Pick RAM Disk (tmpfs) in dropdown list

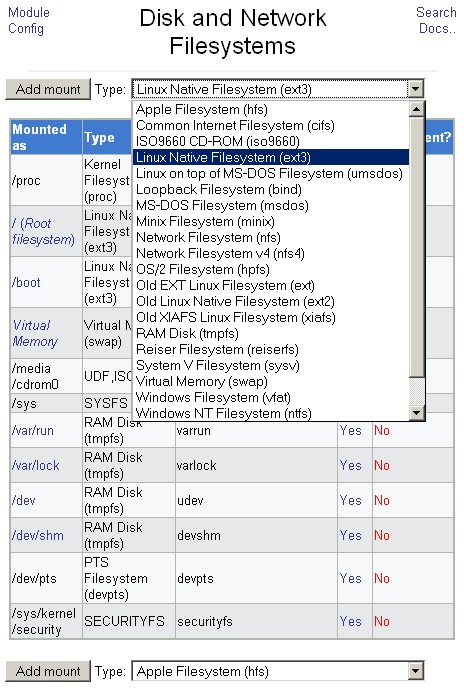pyautogui.click(x=271, y=334)
